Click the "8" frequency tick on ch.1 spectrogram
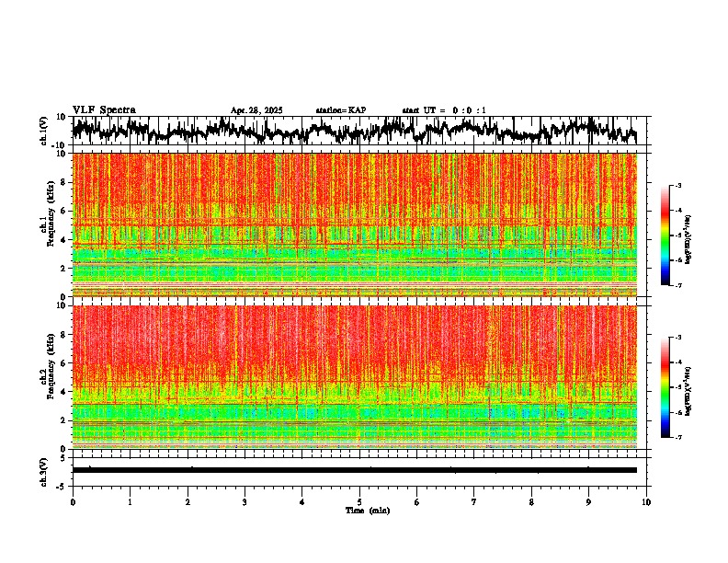The width and height of the screenshot is (728, 563). pos(64,182)
